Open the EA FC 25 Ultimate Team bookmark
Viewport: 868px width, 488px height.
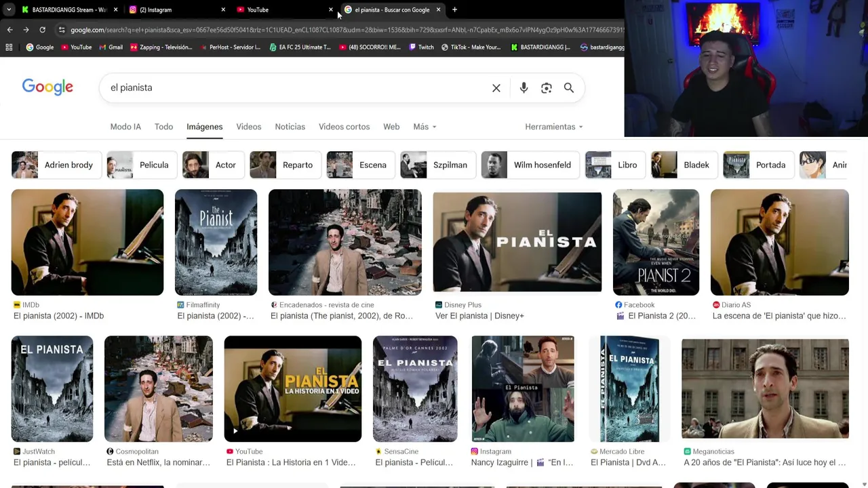(x=300, y=47)
